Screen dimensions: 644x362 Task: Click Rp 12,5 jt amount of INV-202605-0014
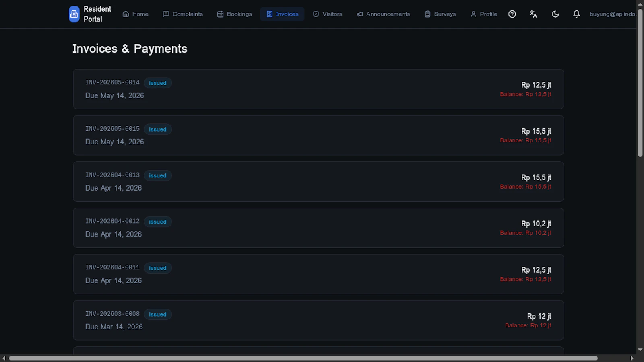536,85
